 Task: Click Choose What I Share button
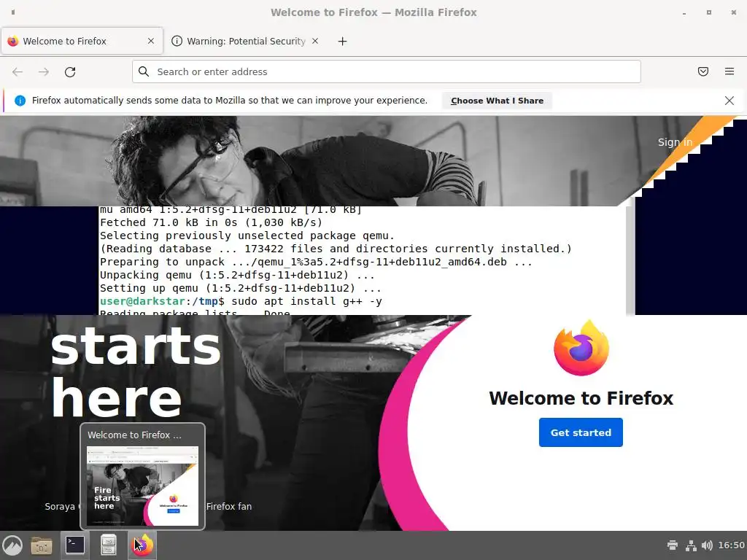497,101
